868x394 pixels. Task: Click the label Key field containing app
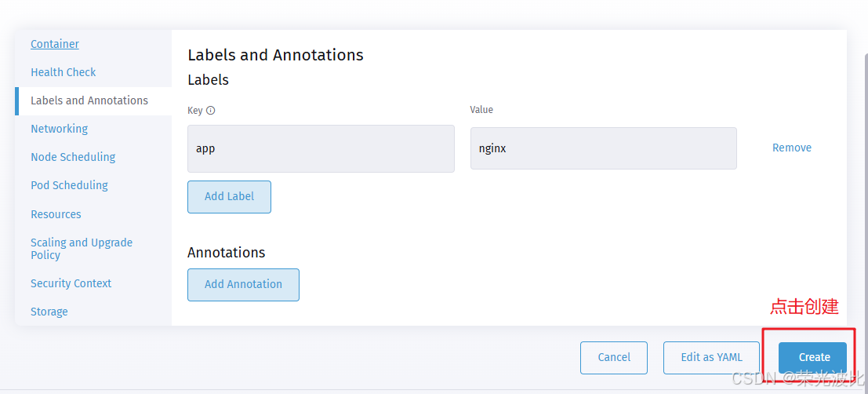click(x=321, y=148)
